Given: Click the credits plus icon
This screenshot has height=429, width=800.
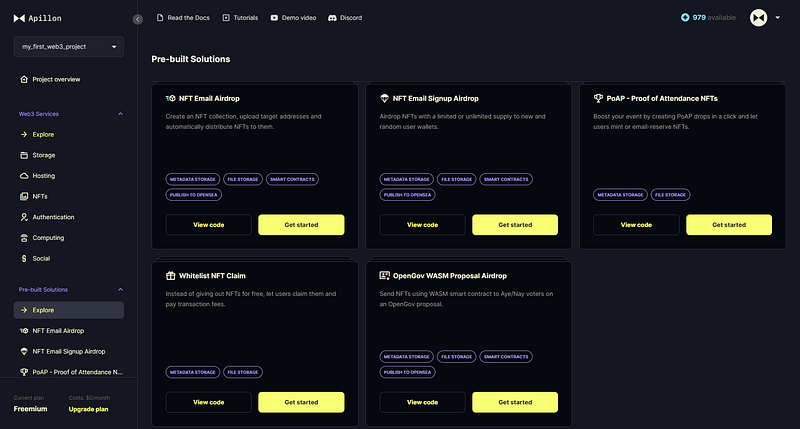Looking at the screenshot, I should 685,17.
